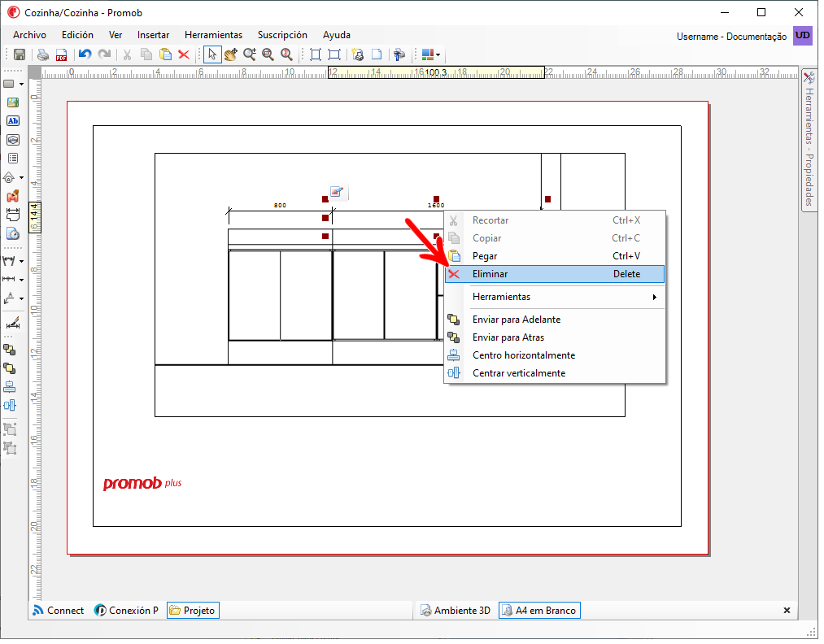Open the Ver menu
Screen dimensions: 824x644
(116, 35)
